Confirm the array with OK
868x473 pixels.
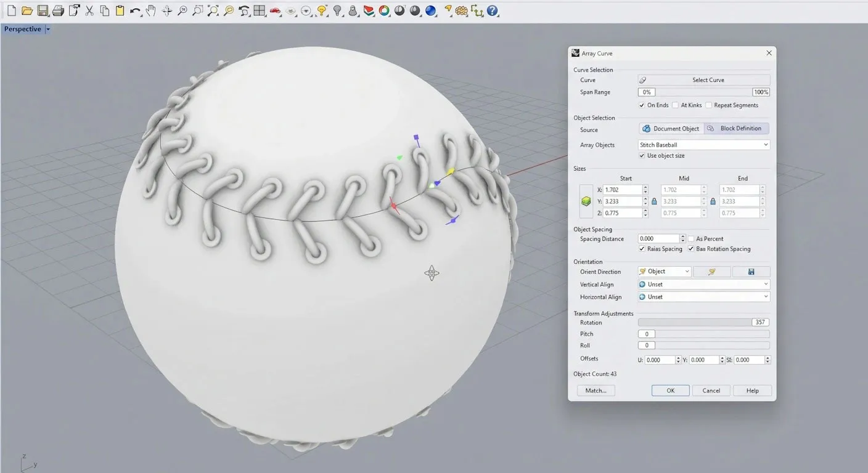click(670, 390)
